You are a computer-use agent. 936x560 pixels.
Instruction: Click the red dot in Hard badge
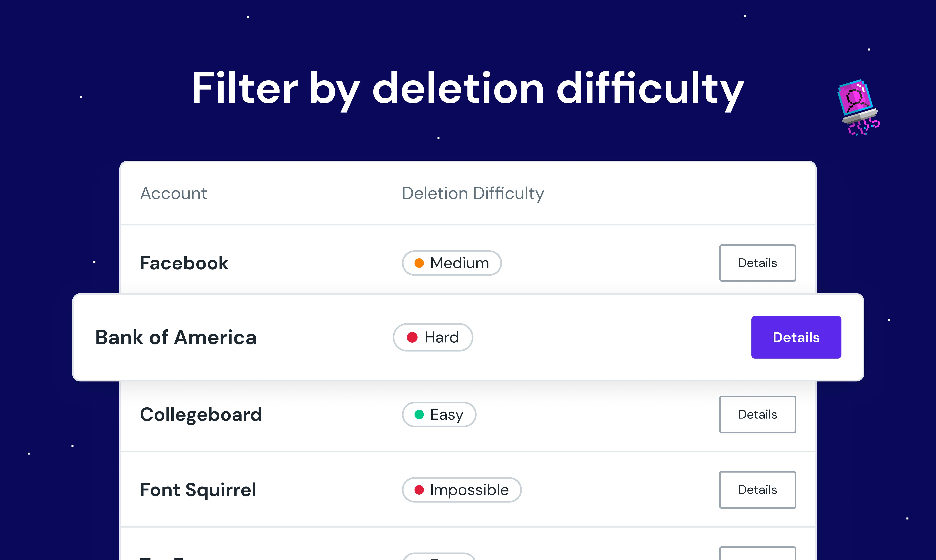point(412,337)
